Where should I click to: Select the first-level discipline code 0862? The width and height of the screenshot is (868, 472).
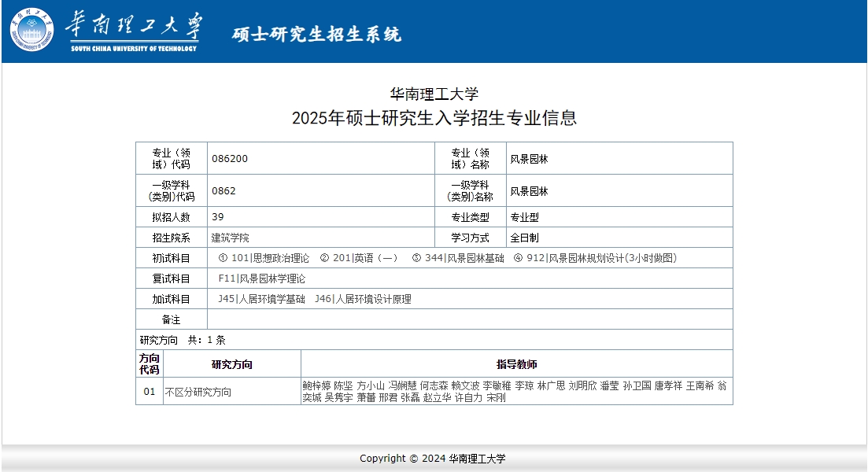223,191
